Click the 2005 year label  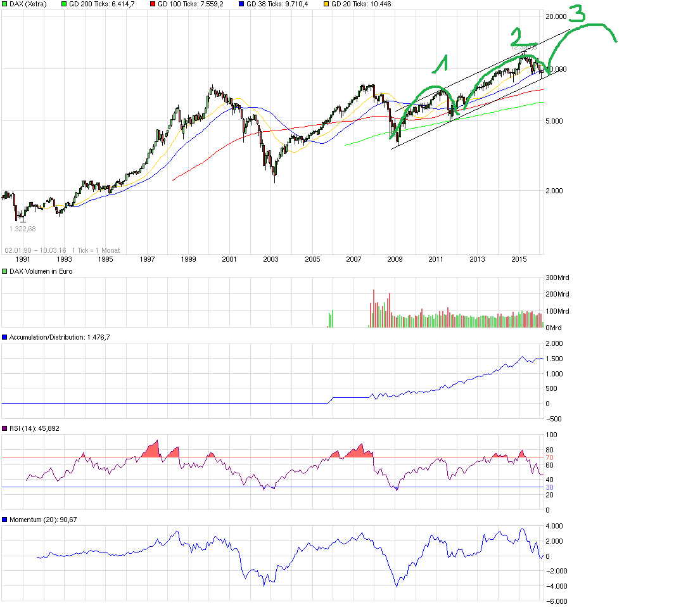coord(312,259)
